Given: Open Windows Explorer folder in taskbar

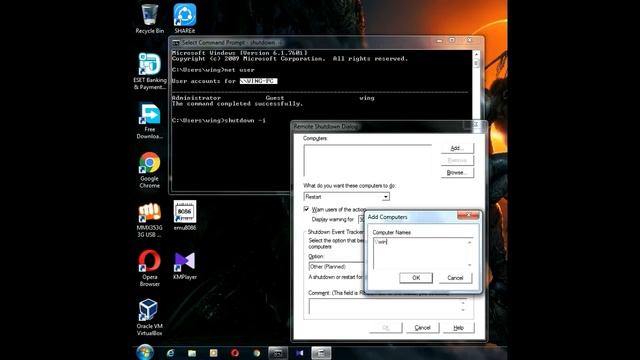Looking at the screenshot, I should coord(192,353).
